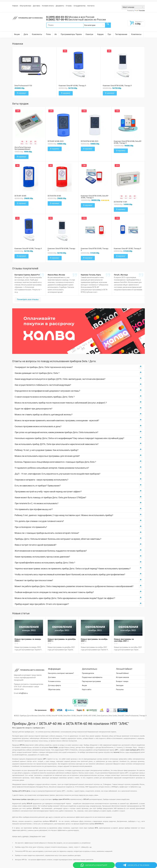The width and height of the screenshot is (157, 868).
Task: Open the shopping cart icon
Action: 132,23
